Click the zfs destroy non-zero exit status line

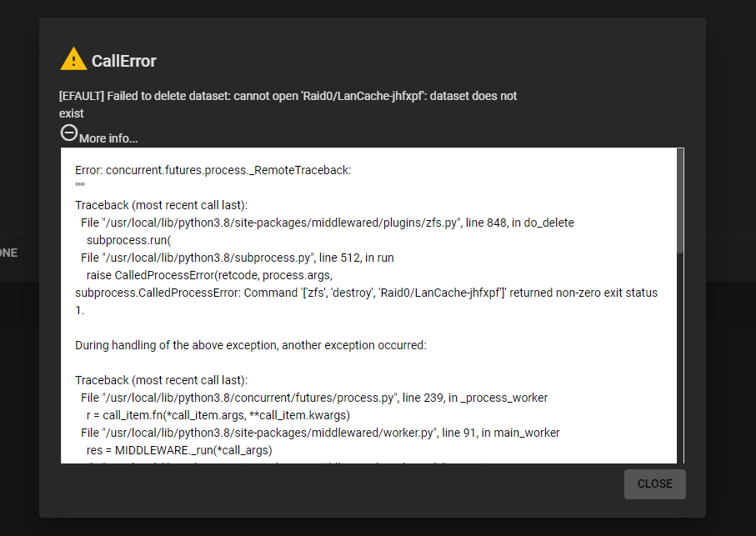point(366,293)
